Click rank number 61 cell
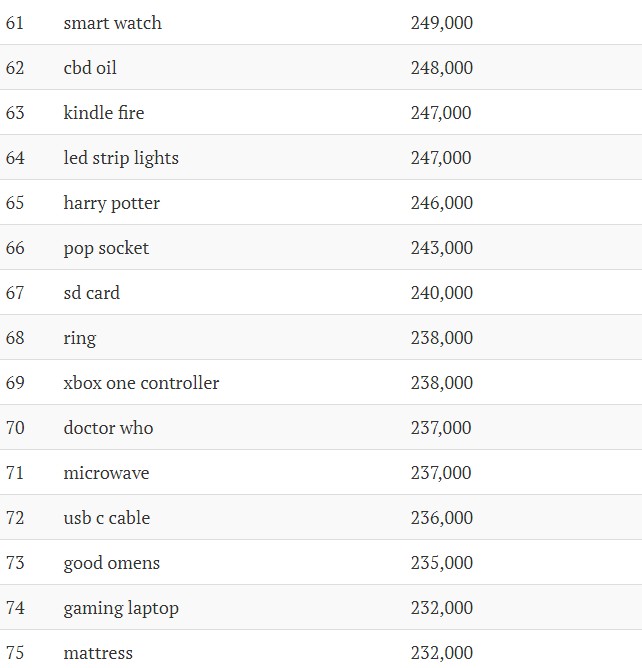The height and width of the screenshot is (668, 642). tap(15, 23)
